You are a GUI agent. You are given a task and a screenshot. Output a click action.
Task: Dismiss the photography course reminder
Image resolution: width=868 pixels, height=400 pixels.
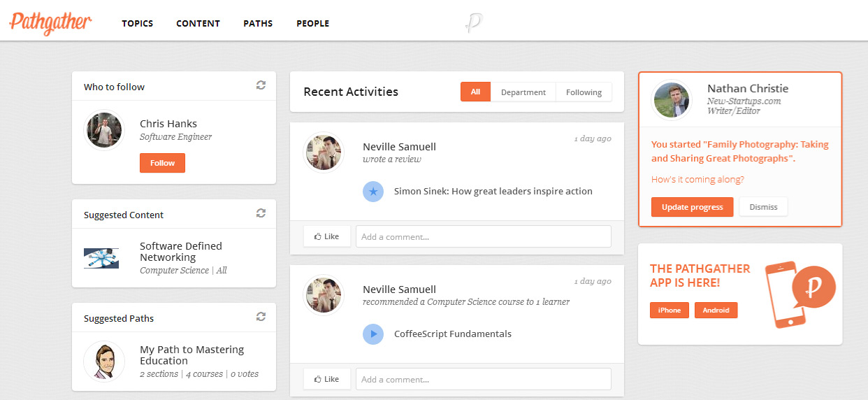[x=763, y=207]
